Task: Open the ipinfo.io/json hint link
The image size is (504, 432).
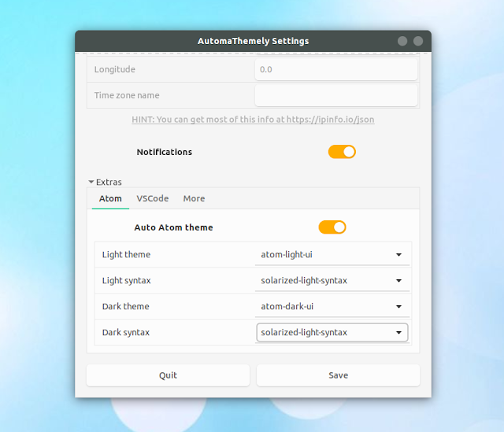Action: pyautogui.click(x=253, y=120)
